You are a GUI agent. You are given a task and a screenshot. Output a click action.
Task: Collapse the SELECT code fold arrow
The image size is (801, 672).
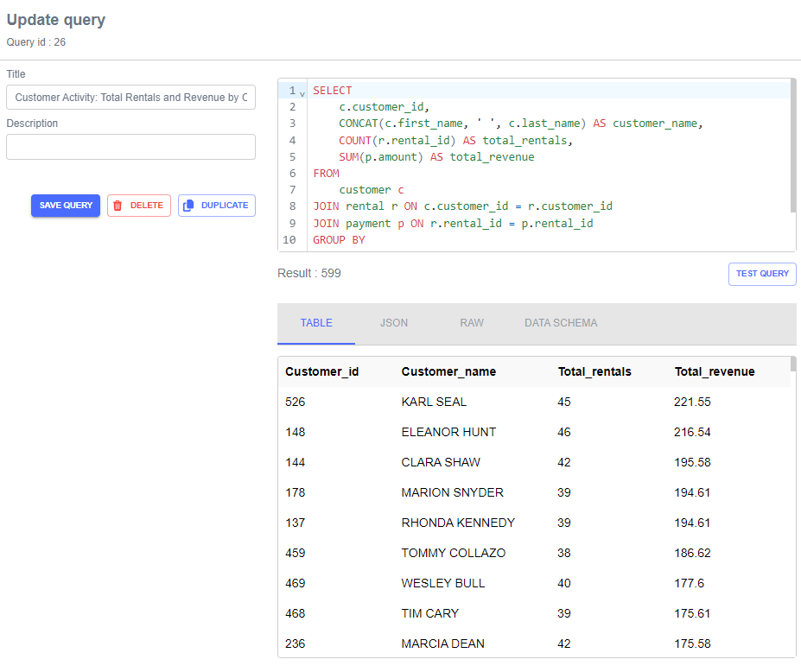(x=302, y=92)
